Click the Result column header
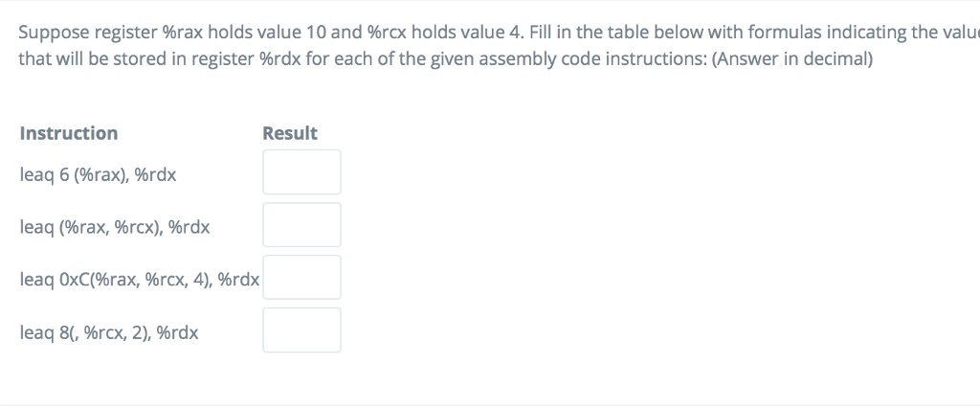980x409 pixels. tap(290, 133)
